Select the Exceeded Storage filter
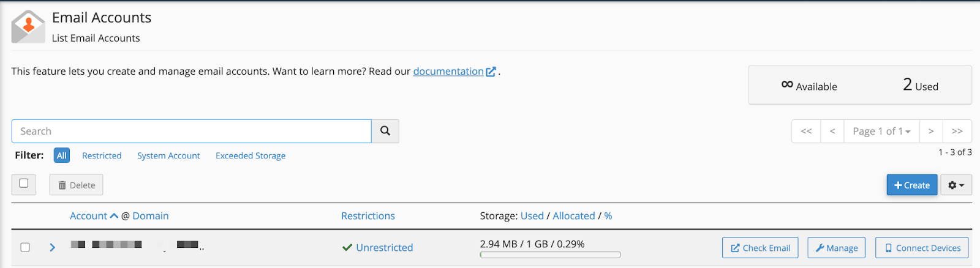This screenshot has width=980, height=268. coord(251,155)
